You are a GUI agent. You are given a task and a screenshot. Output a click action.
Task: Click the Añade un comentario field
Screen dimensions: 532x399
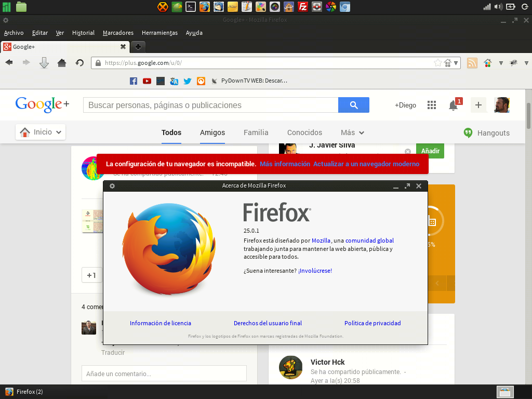164,374
